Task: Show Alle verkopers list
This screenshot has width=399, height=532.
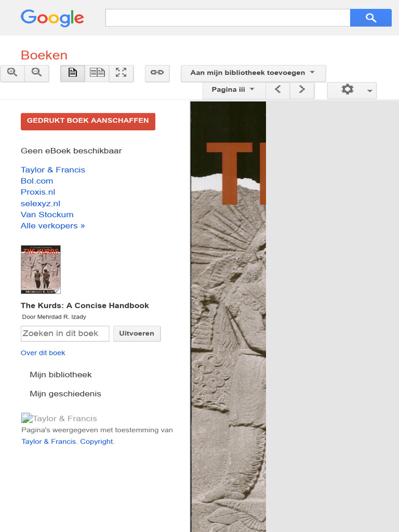Action: click(x=52, y=225)
